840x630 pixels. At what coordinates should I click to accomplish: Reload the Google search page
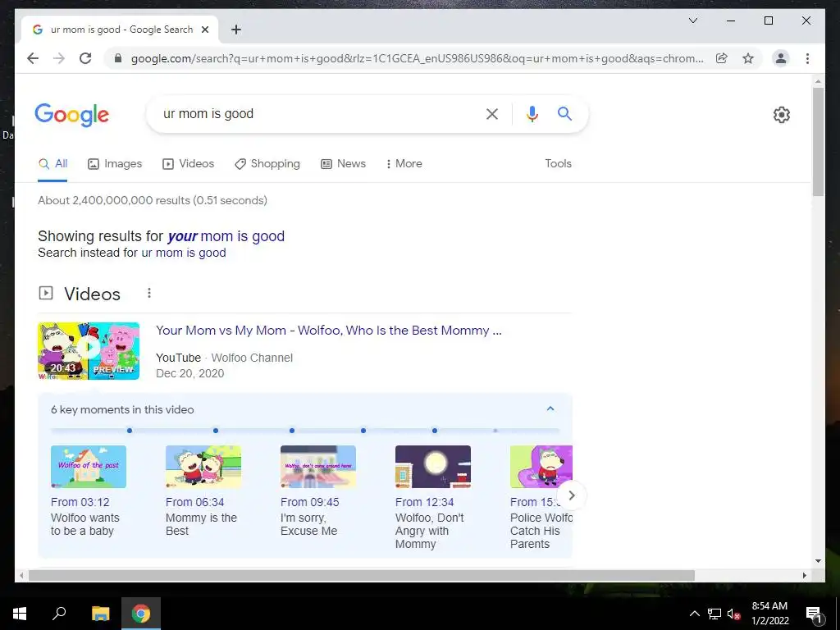[x=85, y=58]
